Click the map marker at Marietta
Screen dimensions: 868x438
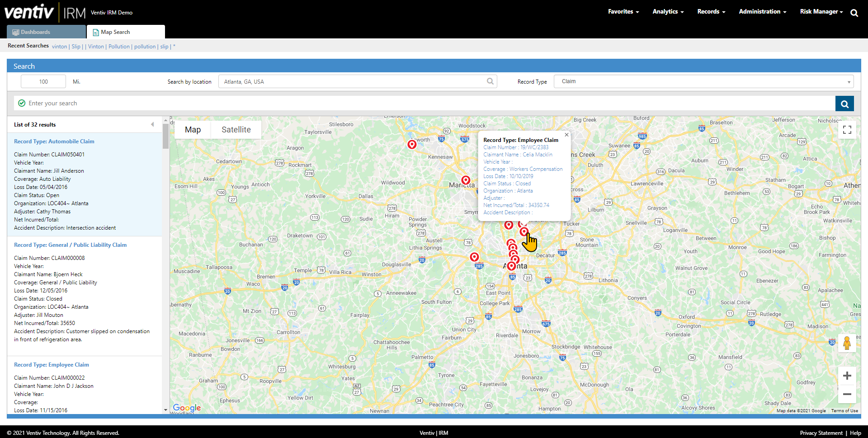(x=466, y=180)
